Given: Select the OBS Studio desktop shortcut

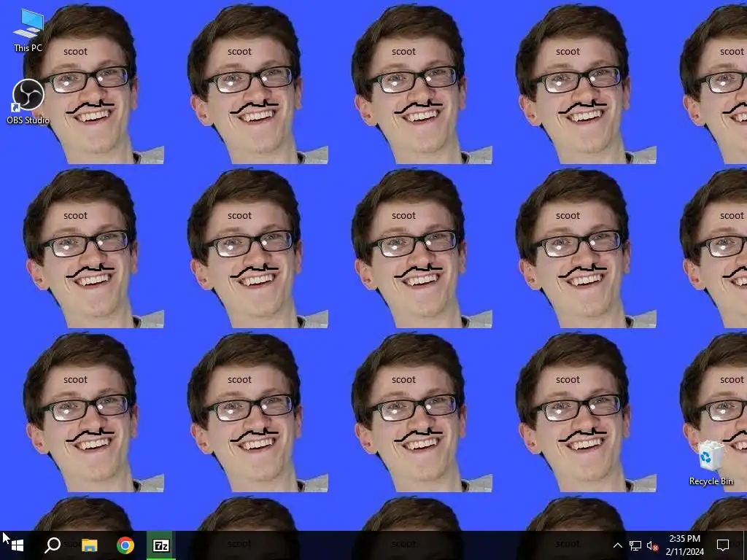Looking at the screenshot, I should coord(28,102).
